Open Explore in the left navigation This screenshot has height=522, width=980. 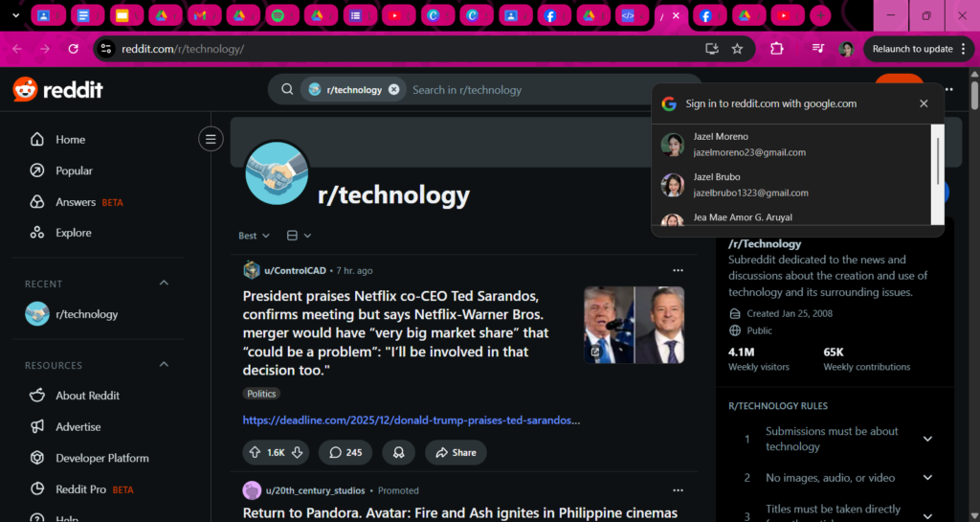[73, 233]
